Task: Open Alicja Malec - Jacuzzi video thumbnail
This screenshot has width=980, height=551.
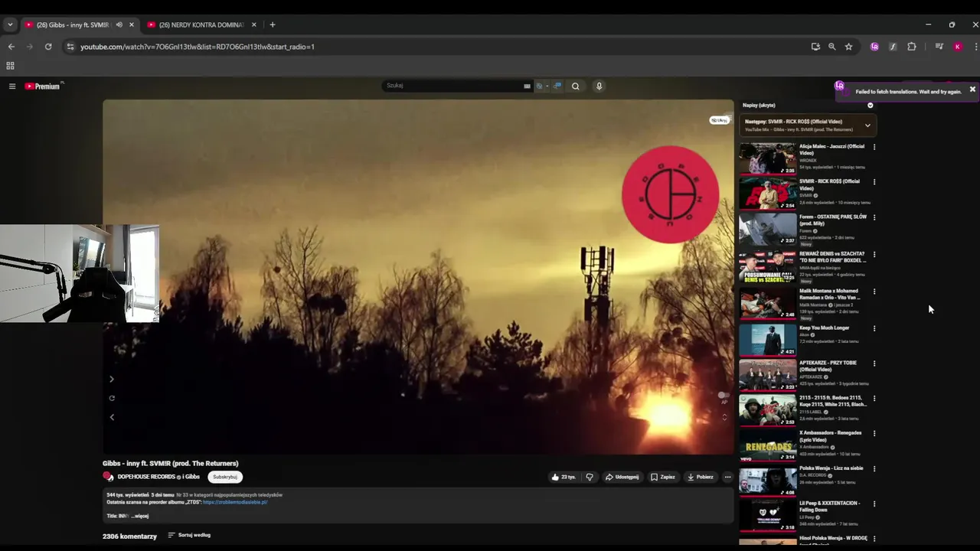Action: click(x=767, y=159)
